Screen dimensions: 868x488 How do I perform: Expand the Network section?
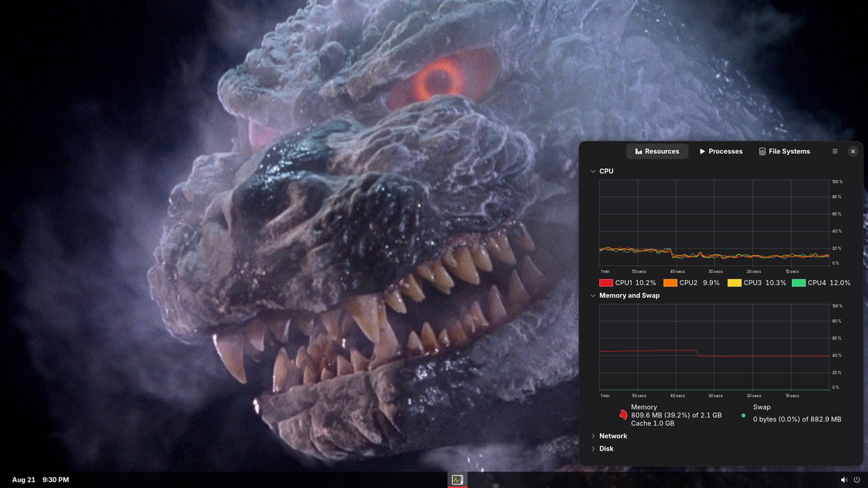(593, 436)
